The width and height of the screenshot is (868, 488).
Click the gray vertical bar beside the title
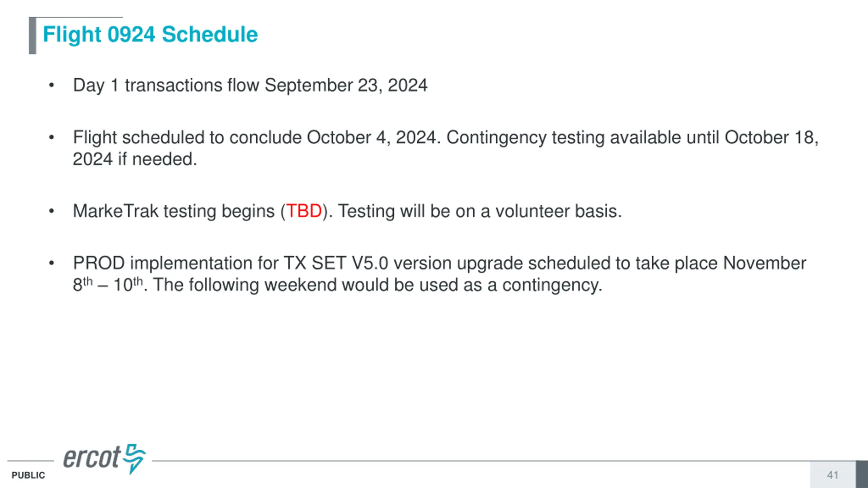pyautogui.click(x=33, y=36)
